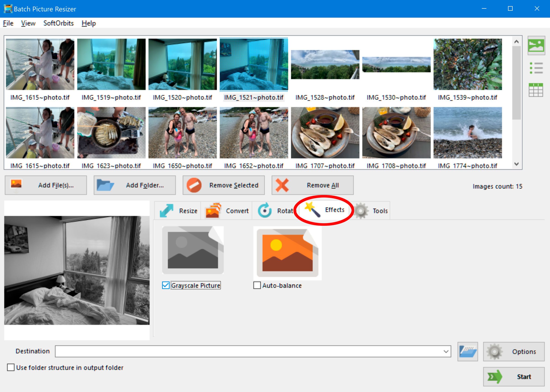Viewport: 550px width, 392px height.
Task: Enable the Grayscale Picture checkbox
Action: [166, 286]
